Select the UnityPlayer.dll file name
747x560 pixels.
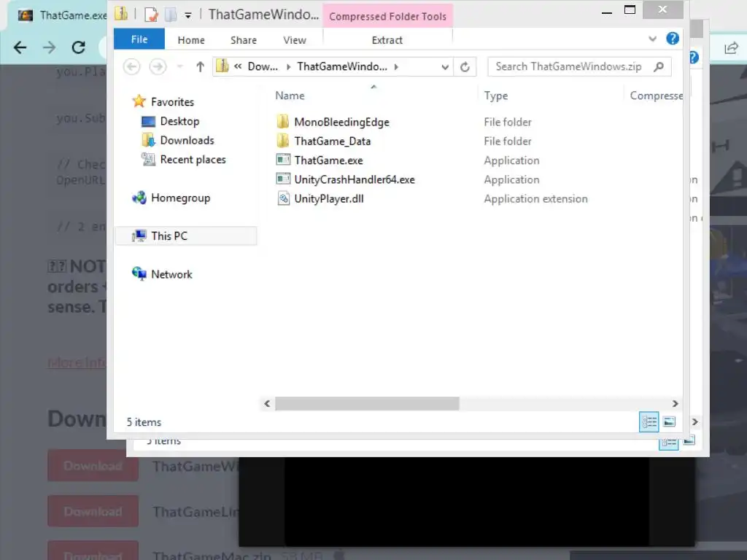pyautogui.click(x=329, y=199)
